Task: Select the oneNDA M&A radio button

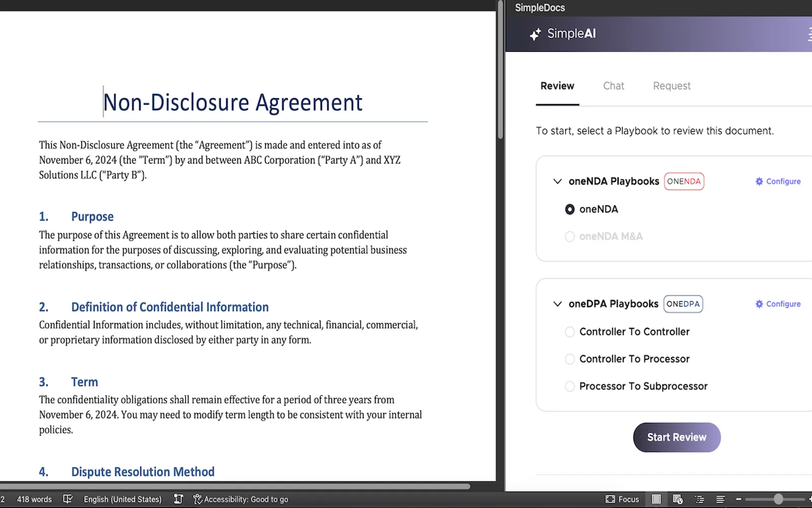Action: click(570, 237)
